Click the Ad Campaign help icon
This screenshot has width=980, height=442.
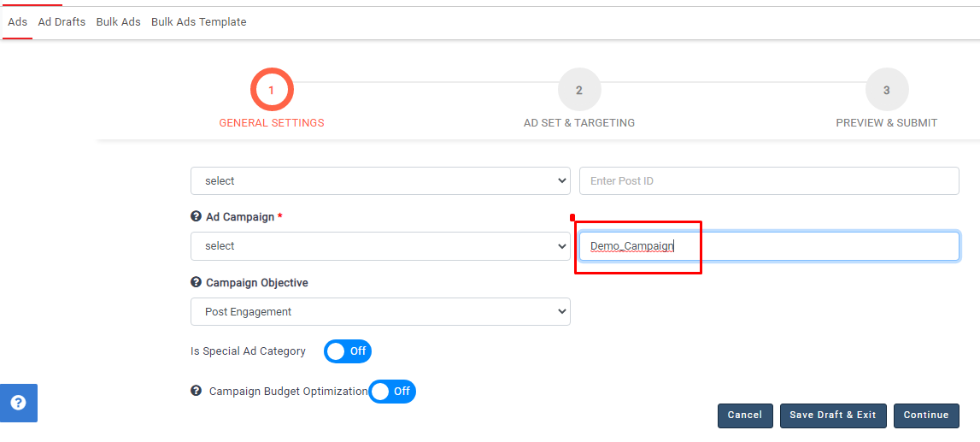coord(196,217)
